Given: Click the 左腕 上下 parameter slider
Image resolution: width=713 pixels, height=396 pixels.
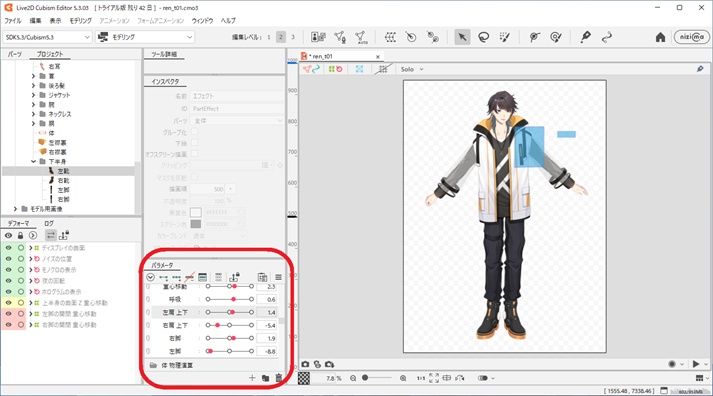Looking at the screenshot, I should click(x=230, y=312).
